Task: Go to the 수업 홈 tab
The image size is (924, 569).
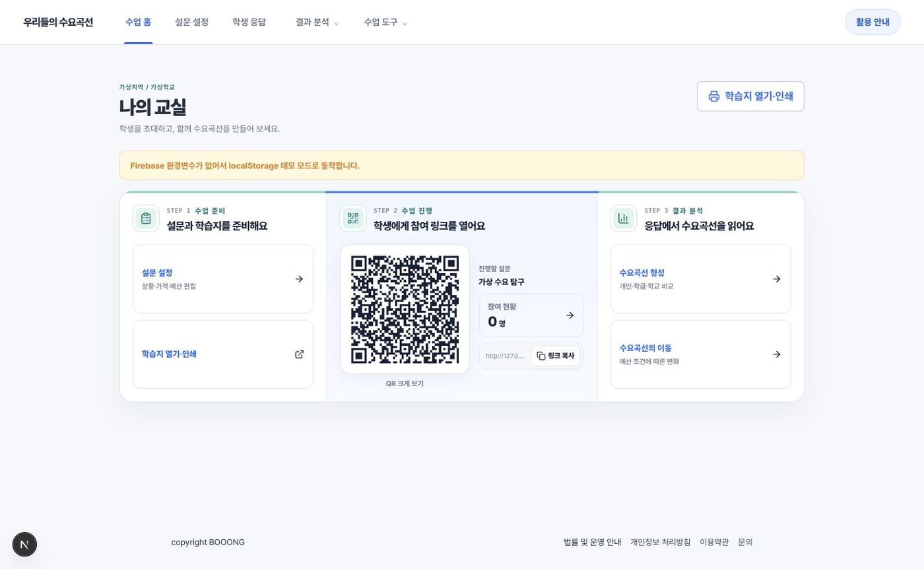Action: point(138,22)
